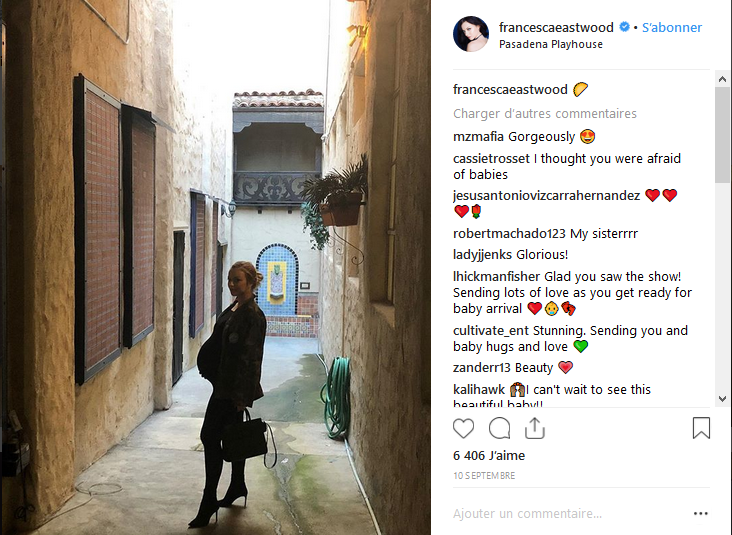Click the comments scrollbar thumb
Image resolution: width=732 pixels, height=535 pixels.
(x=722, y=134)
